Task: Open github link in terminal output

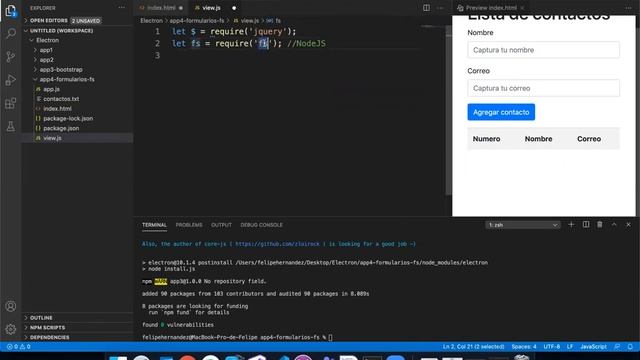Action: click(278, 244)
